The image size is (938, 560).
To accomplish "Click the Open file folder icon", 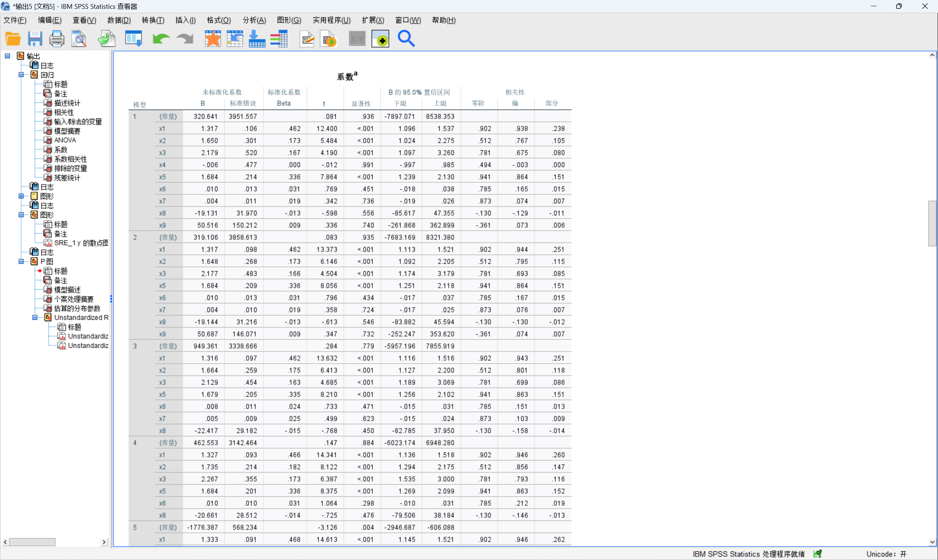I will pyautogui.click(x=13, y=39).
